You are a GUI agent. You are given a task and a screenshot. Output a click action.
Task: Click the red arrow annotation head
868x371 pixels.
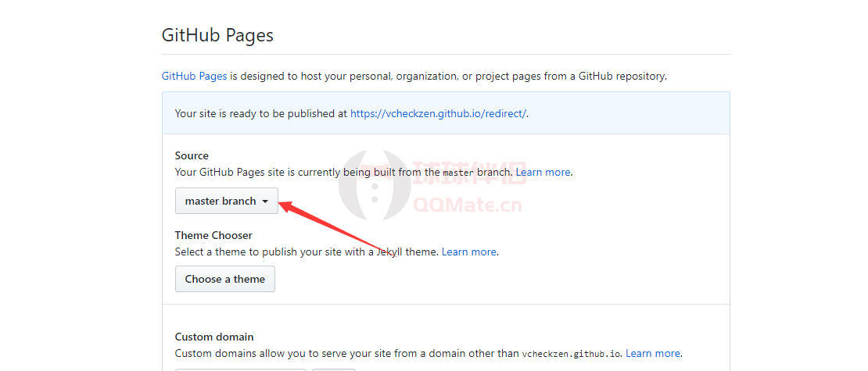point(285,205)
